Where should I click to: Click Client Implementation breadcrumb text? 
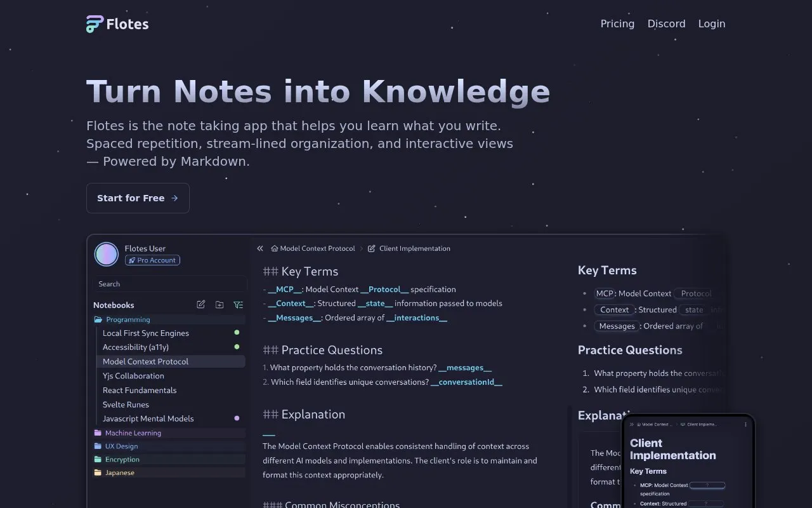click(x=415, y=248)
